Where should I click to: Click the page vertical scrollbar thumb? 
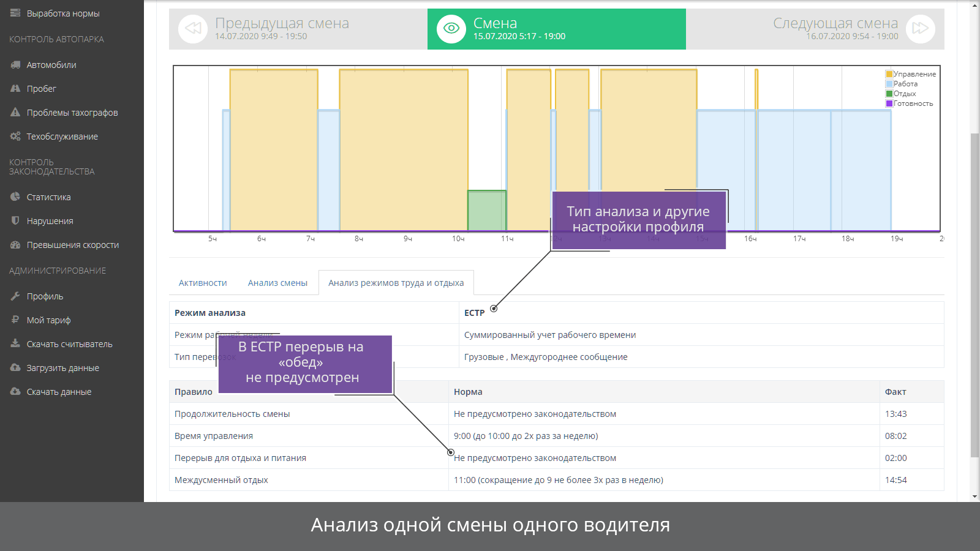(x=974, y=294)
